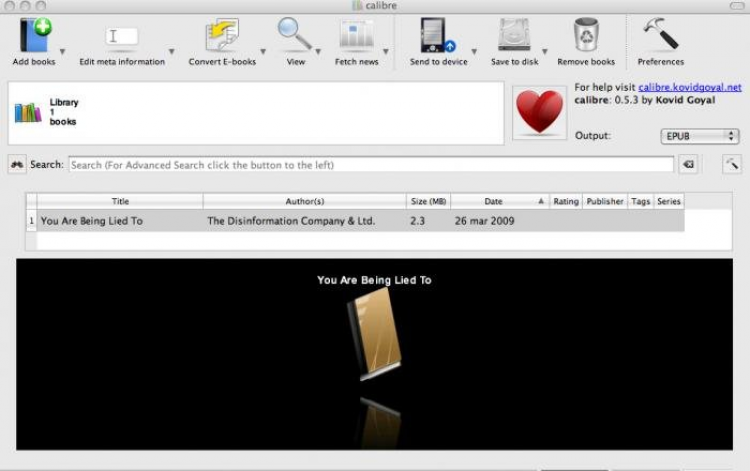Focus the Search input field
Screen dimensions: 750x471
[371, 165]
